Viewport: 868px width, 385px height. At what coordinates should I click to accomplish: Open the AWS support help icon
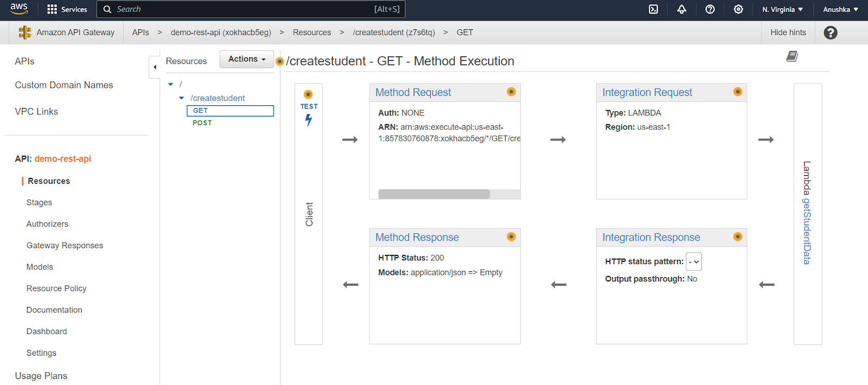pyautogui.click(x=710, y=9)
